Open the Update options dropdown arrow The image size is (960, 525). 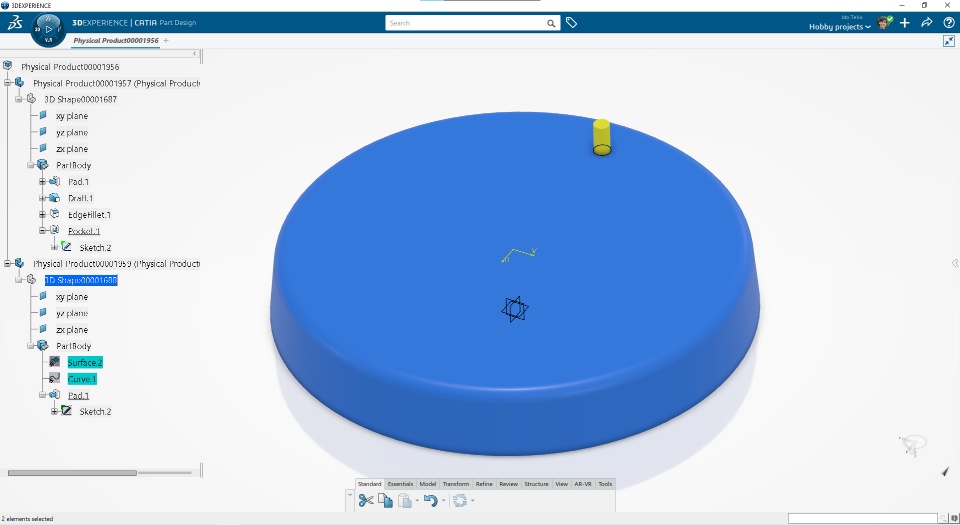(473, 501)
